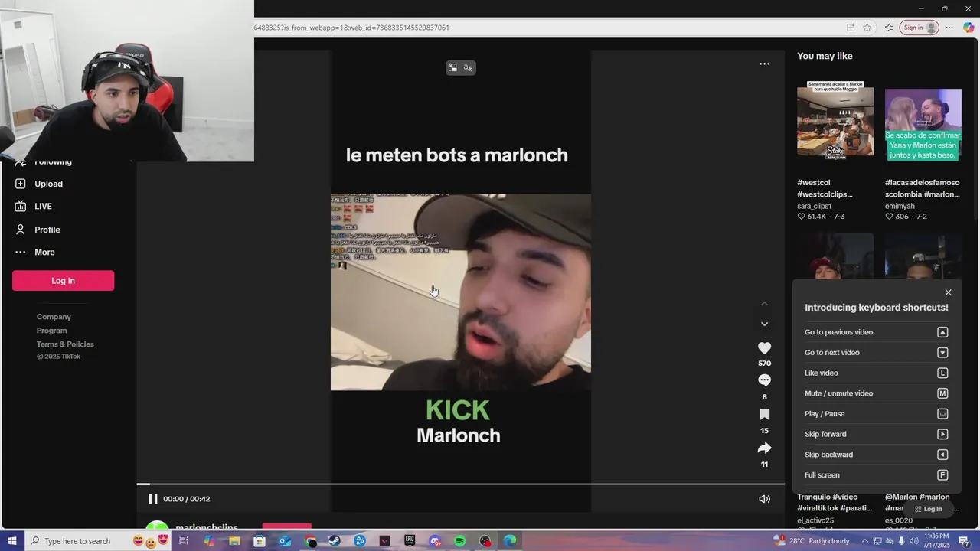Bookmark the video with the favorites icon
This screenshot has width=980, height=551.
pyautogui.click(x=764, y=414)
